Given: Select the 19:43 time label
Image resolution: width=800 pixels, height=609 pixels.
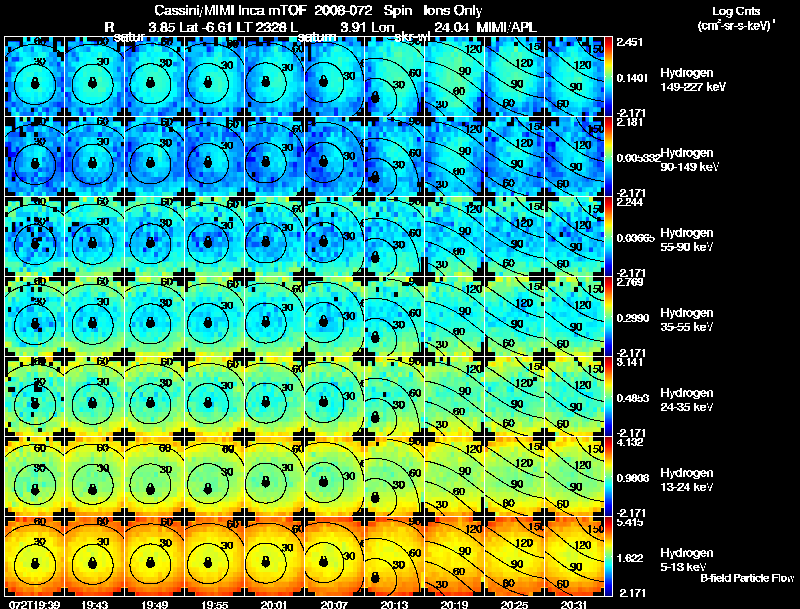Looking at the screenshot, I should (94, 604).
